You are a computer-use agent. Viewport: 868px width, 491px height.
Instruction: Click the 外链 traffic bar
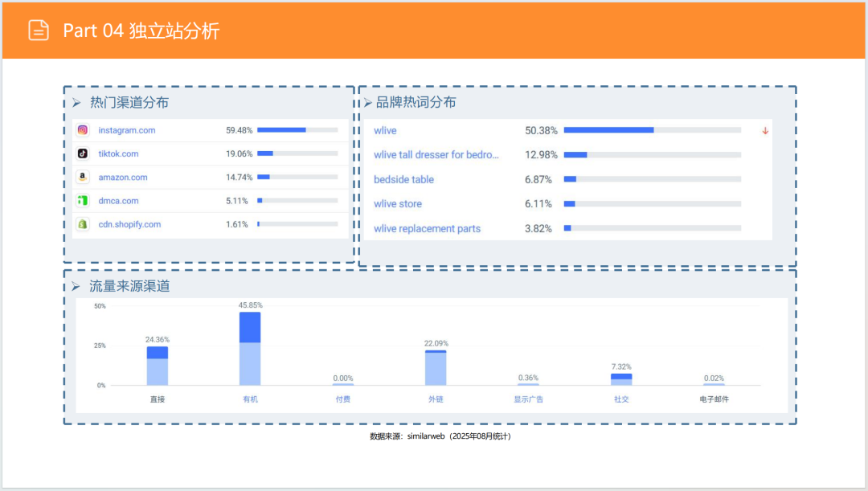click(436, 367)
